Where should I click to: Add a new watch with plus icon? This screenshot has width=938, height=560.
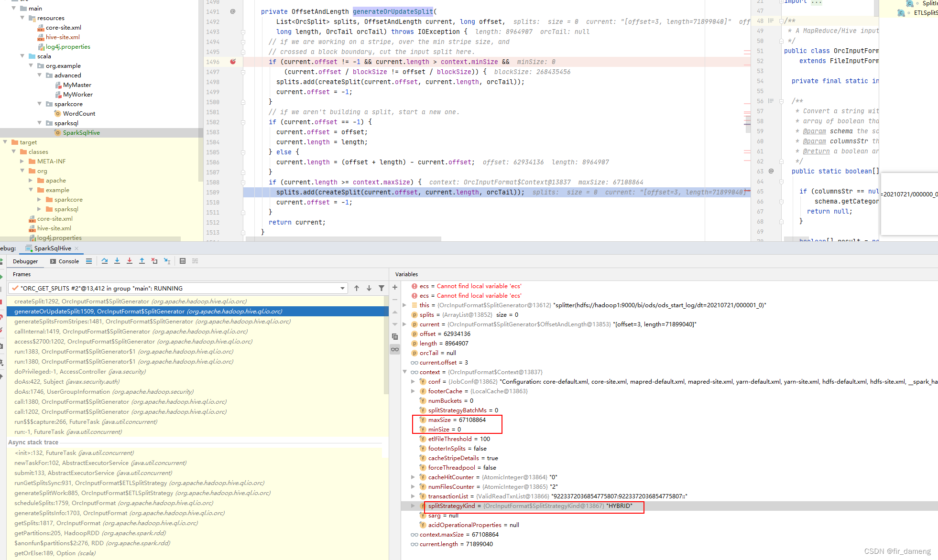[x=395, y=287]
